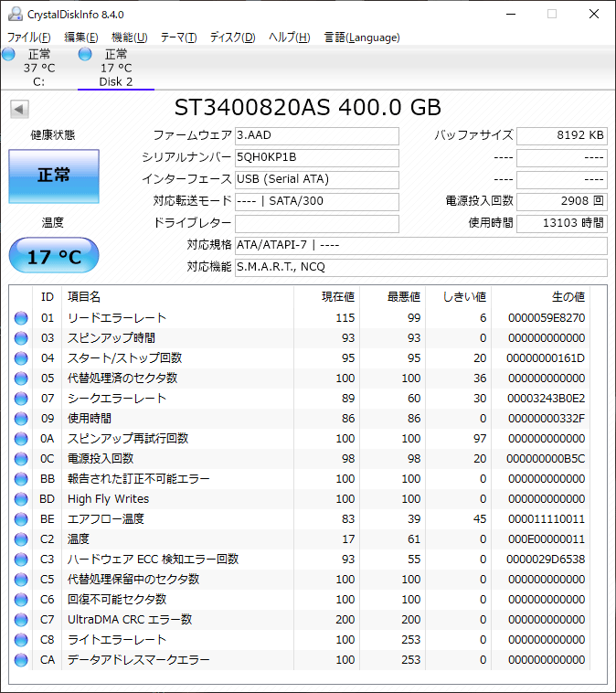Open the テーマ(T) menu

click(178, 37)
